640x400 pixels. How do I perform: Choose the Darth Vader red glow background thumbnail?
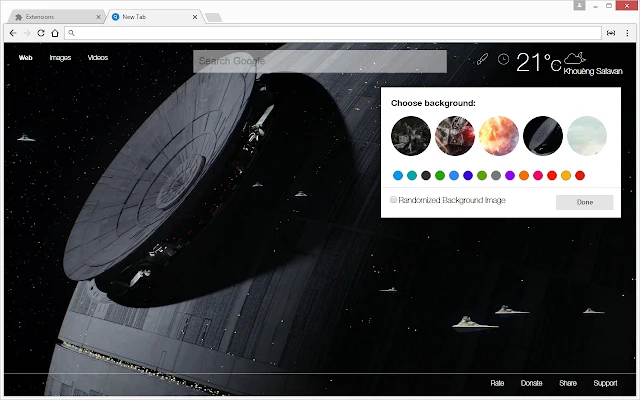point(455,136)
